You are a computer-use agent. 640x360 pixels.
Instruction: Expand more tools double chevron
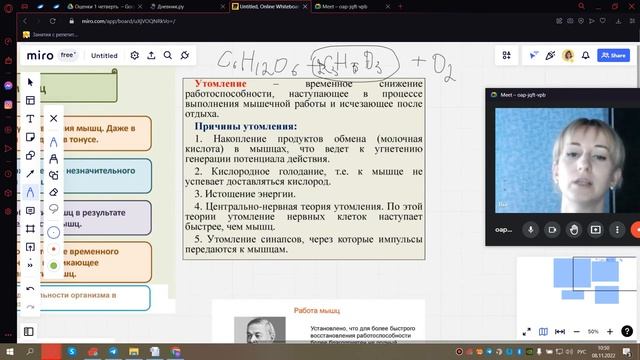click(30, 265)
